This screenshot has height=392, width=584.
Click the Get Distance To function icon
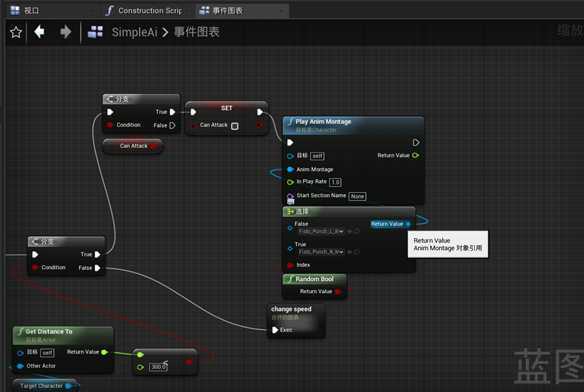(x=20, y=331)
